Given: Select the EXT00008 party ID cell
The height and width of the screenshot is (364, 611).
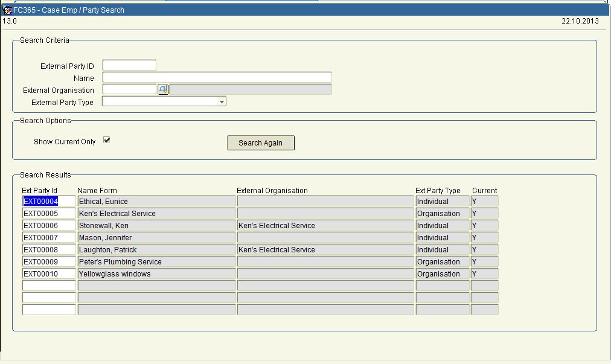Looking at the screenshot, I should coord(48,250).
